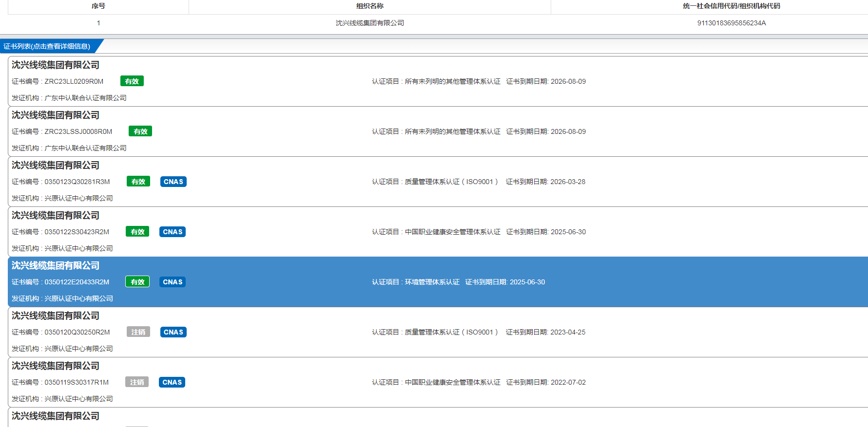Click expiry date 2023-04-25
This screenshot has height=427, width=868.
(568, 332)
